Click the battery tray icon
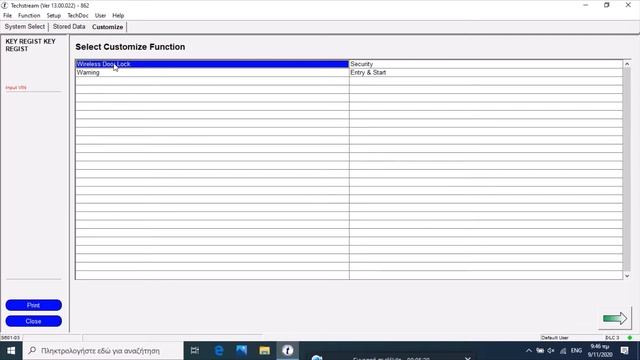Image resolution: width=640 pixels, height=360 pixels. click(x=540, y=351)
